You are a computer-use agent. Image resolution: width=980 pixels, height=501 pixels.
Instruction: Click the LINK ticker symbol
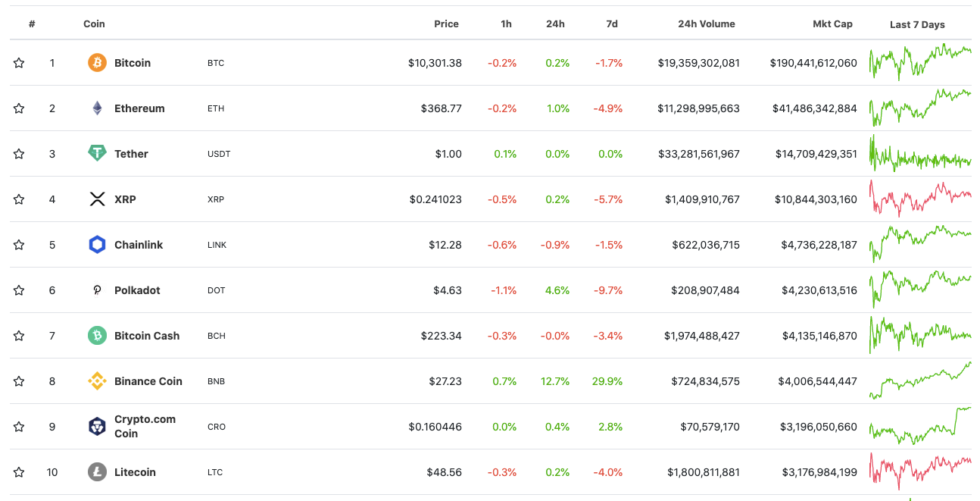click(217, 245)
